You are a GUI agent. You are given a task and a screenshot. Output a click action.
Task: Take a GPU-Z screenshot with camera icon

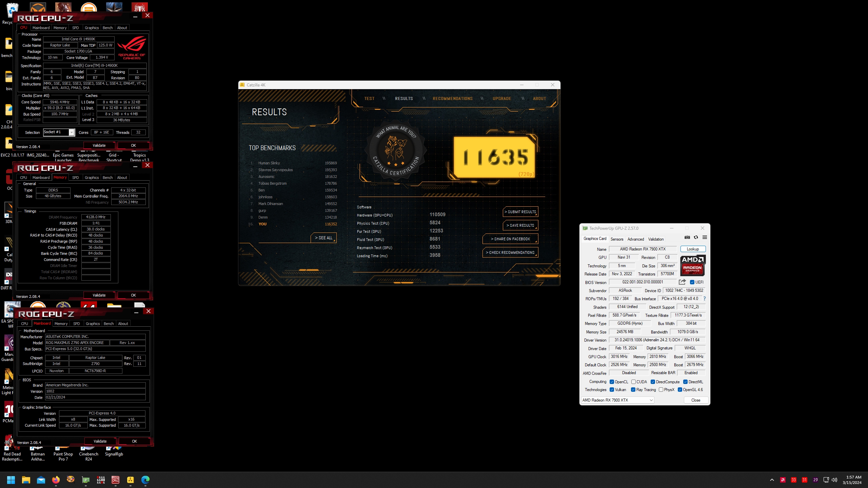coord(687,237)
